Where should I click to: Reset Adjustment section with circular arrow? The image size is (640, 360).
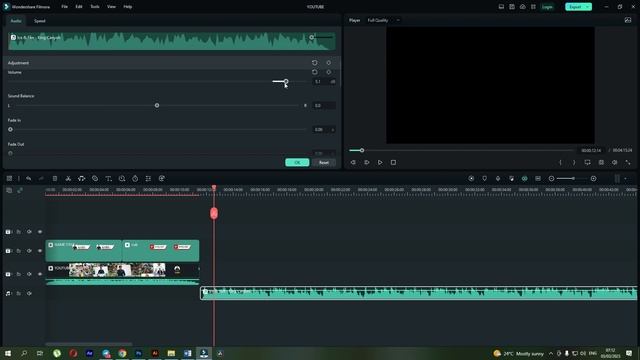315,63
